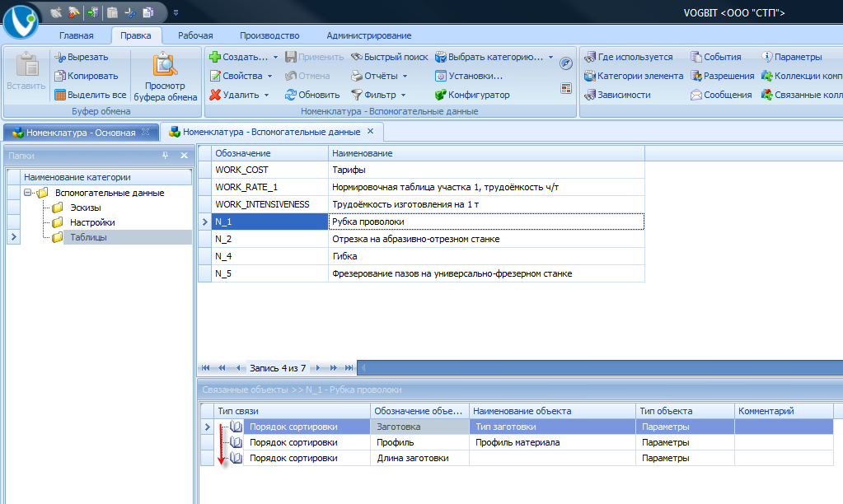Switch to Номенклатура - Основная document tab

click(82, 133)
